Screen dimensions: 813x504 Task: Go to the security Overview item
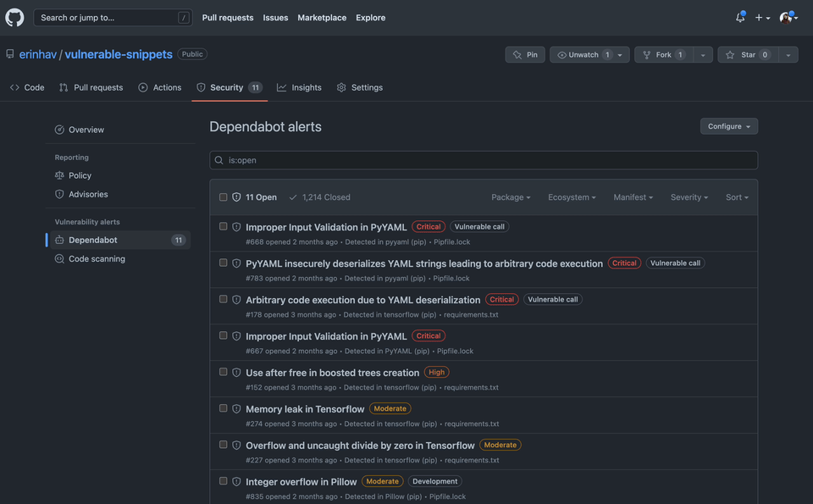pyautogui.click(x=86, y=130)
